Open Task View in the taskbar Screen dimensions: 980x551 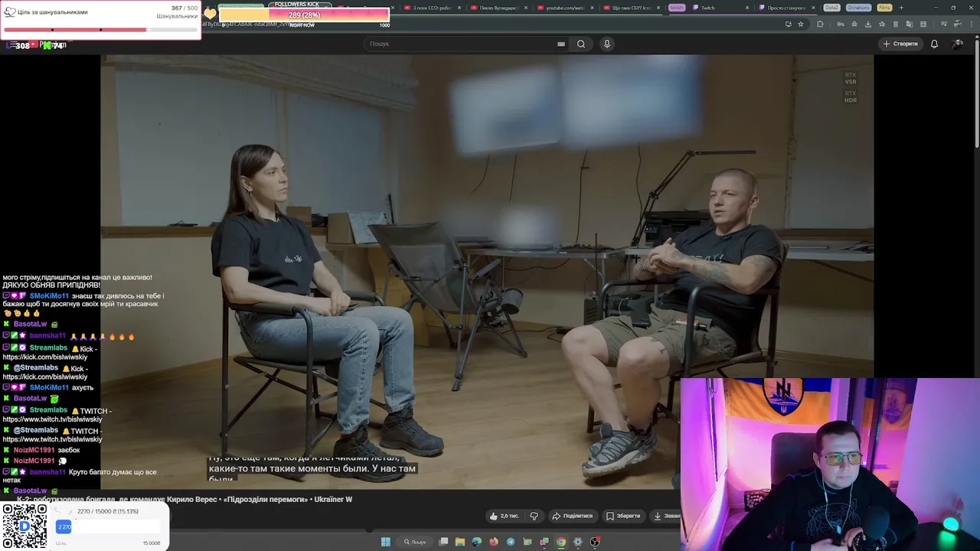click(443, 542)
